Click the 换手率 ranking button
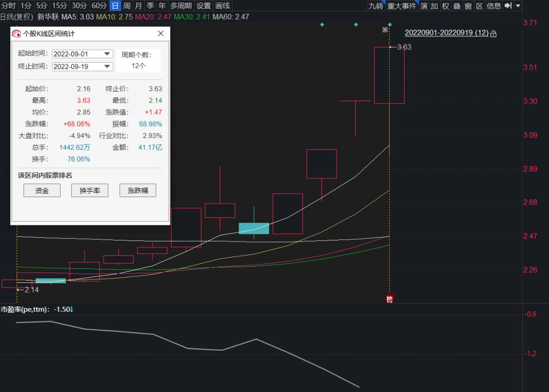This screenshot has width=549, height=392. coord(90,190)
